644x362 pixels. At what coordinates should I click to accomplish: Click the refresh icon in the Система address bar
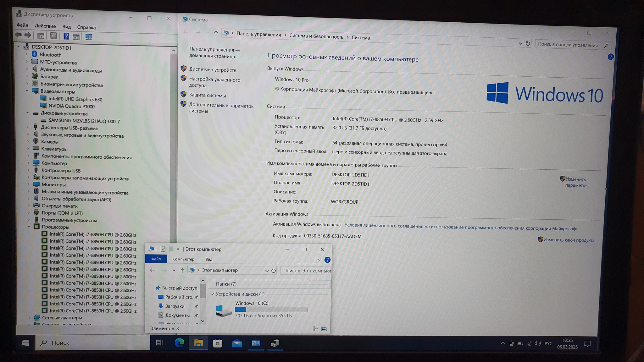pos(528,44)
